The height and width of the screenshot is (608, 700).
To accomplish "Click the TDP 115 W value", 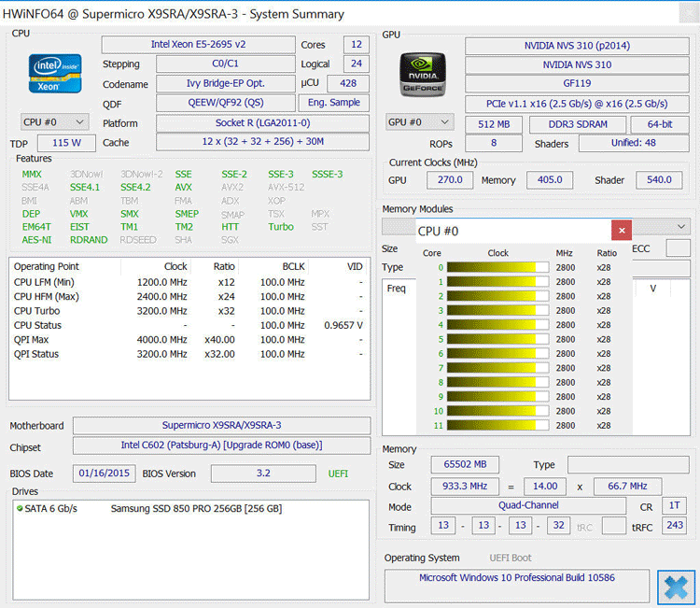I will [x=66, y=144].
